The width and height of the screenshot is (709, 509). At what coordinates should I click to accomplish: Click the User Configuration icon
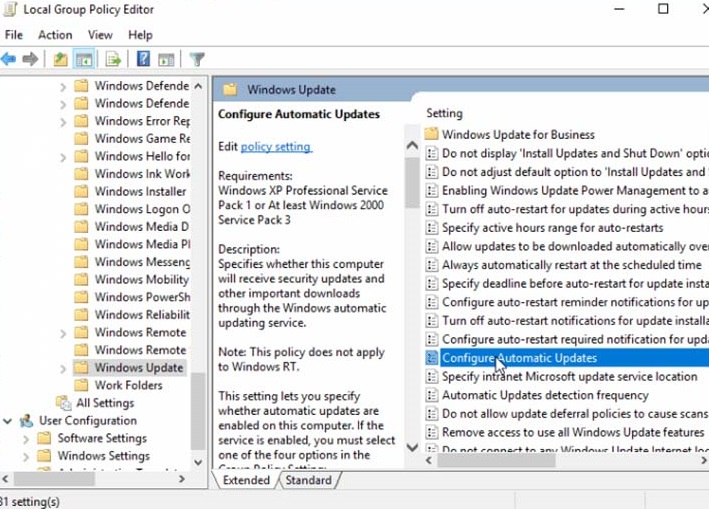(27, 420)
